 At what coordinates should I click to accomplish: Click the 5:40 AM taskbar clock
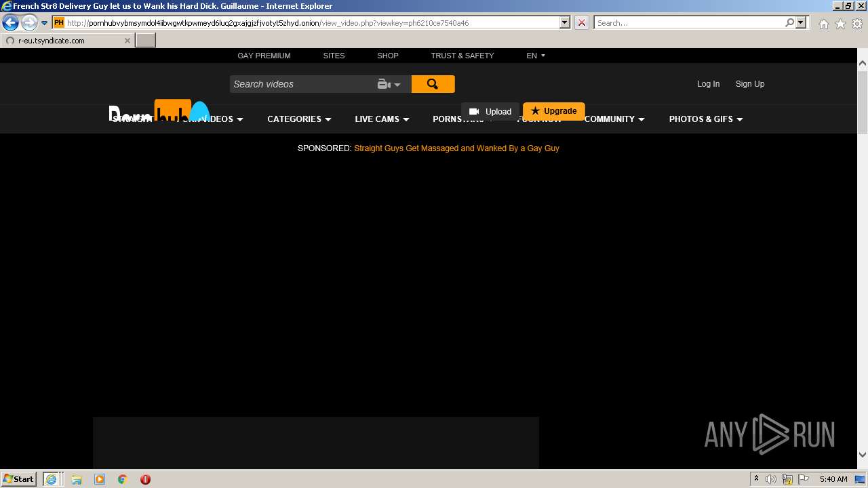click(833, 479)
